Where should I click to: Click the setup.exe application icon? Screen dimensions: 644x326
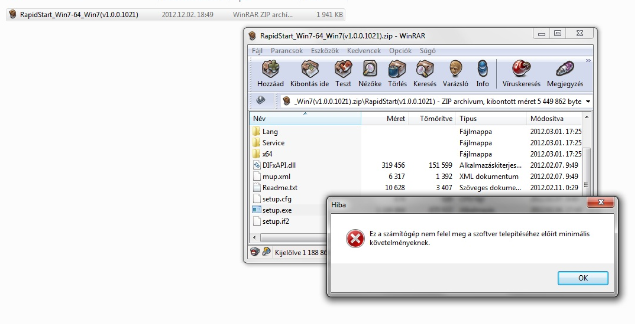257,210
